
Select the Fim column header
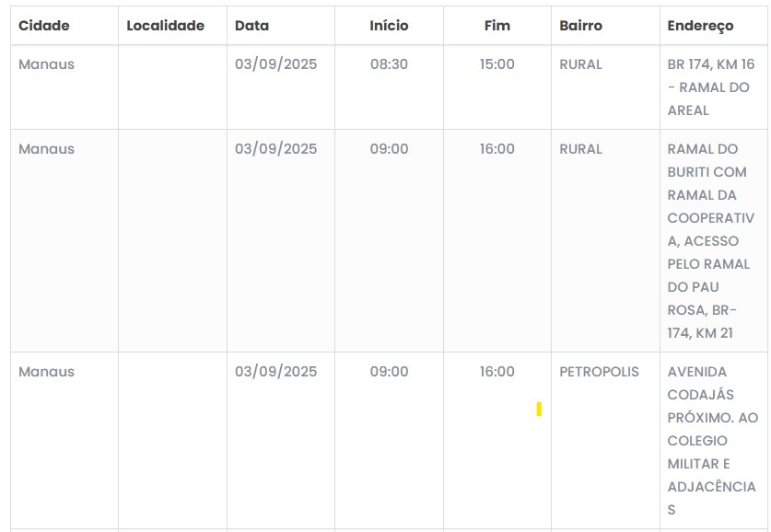(x=496, y=26)
